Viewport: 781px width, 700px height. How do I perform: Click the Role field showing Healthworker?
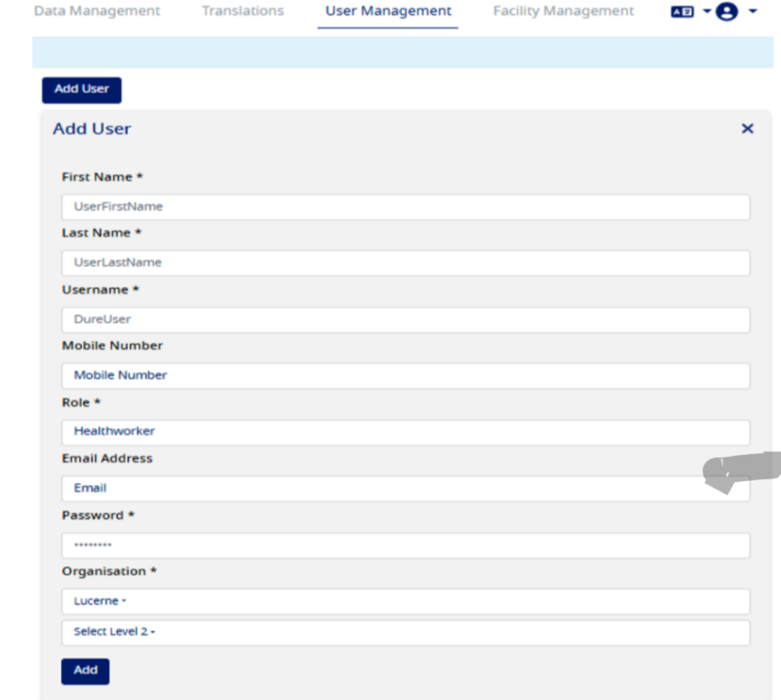coord(405,431)
